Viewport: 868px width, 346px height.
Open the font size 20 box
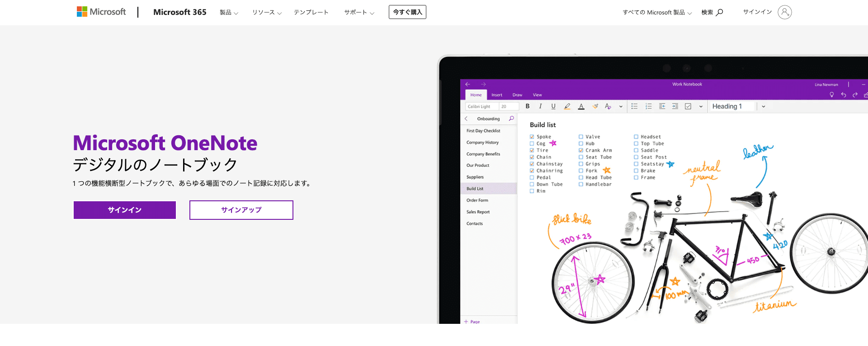coord(509,106)
